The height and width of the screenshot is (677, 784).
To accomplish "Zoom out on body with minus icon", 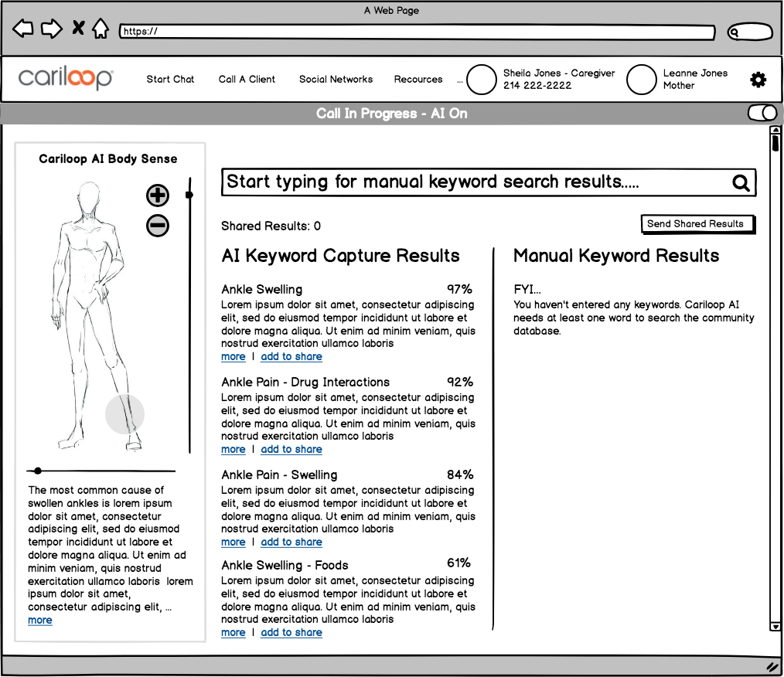I will 158,226.
